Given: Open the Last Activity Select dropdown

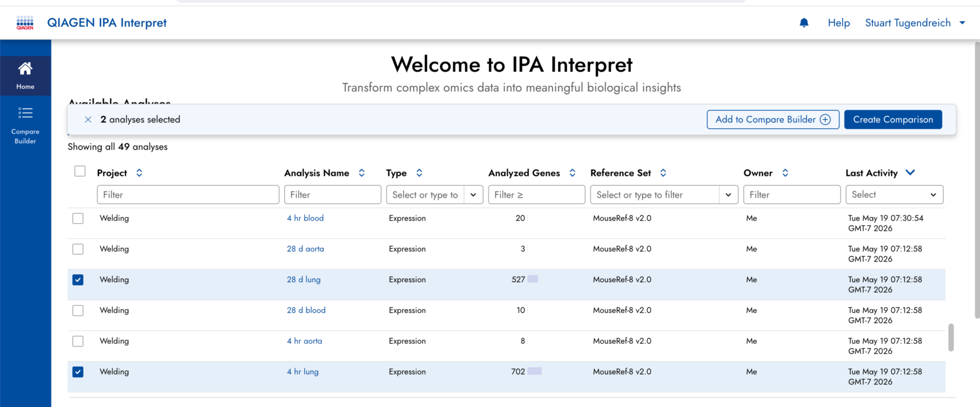Looking at the screenshot, I should tap(894, 195).
